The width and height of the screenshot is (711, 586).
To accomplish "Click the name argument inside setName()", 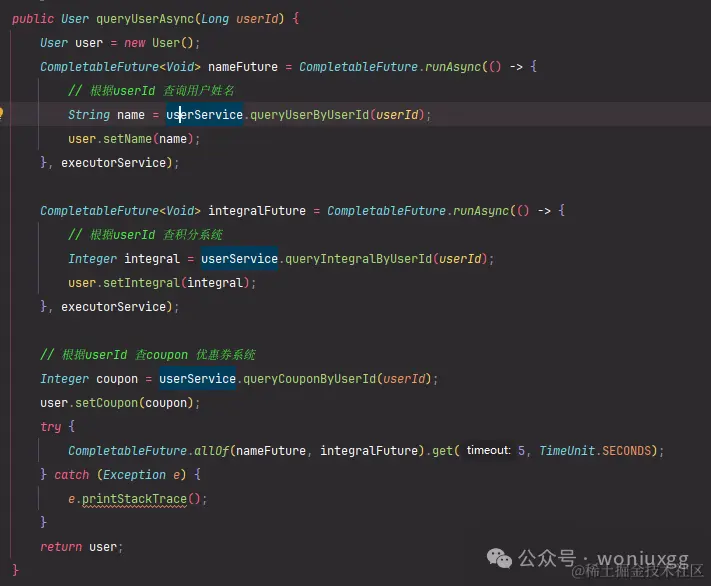I will (173, 139).
